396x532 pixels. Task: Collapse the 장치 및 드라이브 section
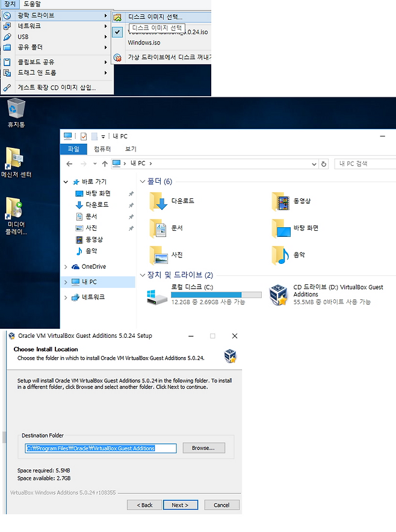[x=143, y=275]
